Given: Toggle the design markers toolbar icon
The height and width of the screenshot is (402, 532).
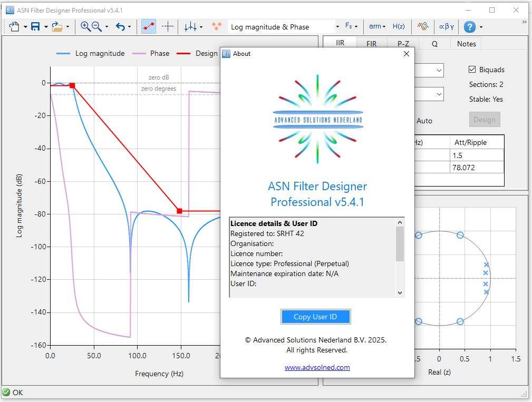Looking at the screenshot, I should [149, 26].
